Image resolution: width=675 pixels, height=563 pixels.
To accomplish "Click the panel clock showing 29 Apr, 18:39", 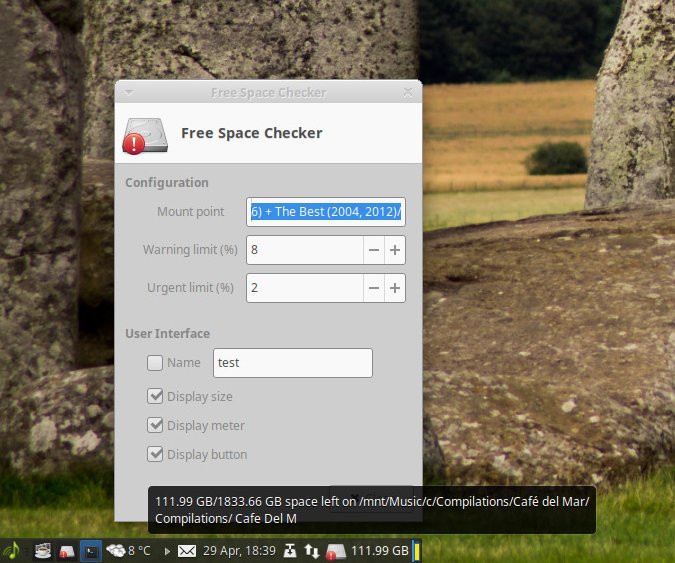I will click(x=239, y=550).
